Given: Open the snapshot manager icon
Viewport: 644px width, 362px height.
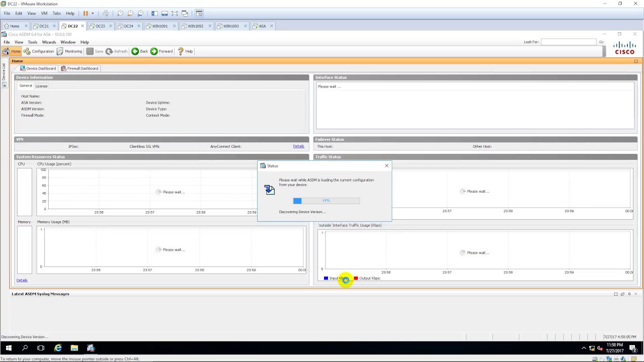Looking at the screenshot, I should [x=140, y=13].
